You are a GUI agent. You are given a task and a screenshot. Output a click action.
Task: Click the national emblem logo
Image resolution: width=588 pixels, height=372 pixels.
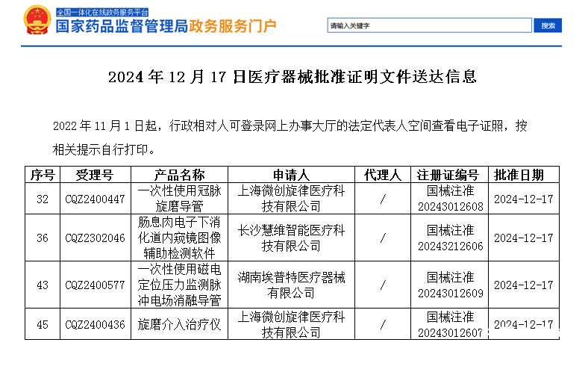pos(37,22)
